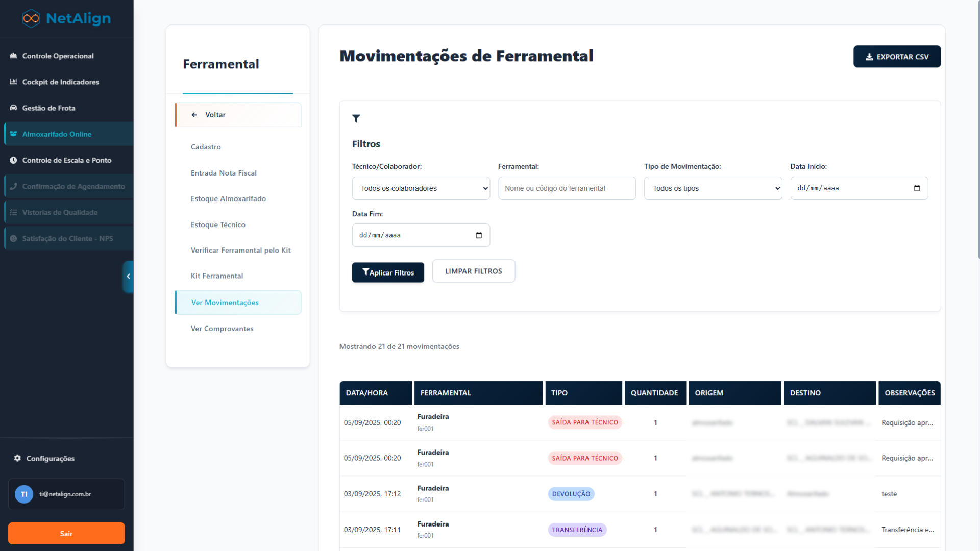Click the orange Sair logout button

[x=66, y=534]
